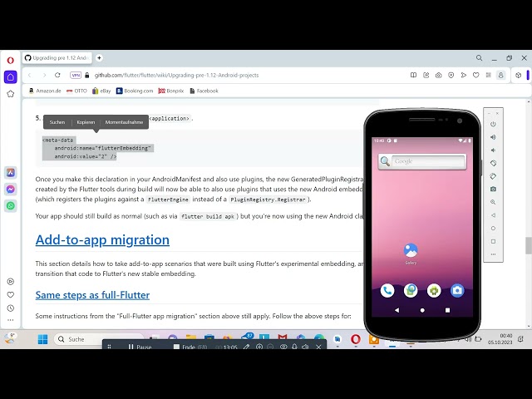Pause the screen recording

140,347
